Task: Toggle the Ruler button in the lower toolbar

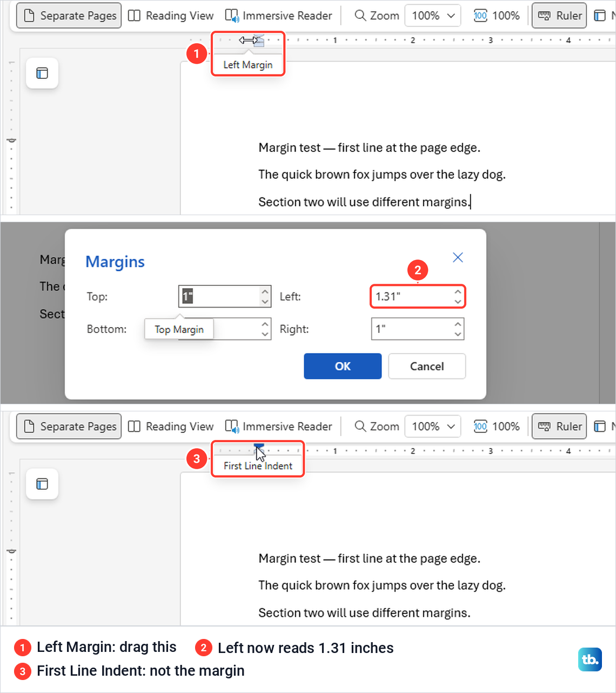Action: 559,427
